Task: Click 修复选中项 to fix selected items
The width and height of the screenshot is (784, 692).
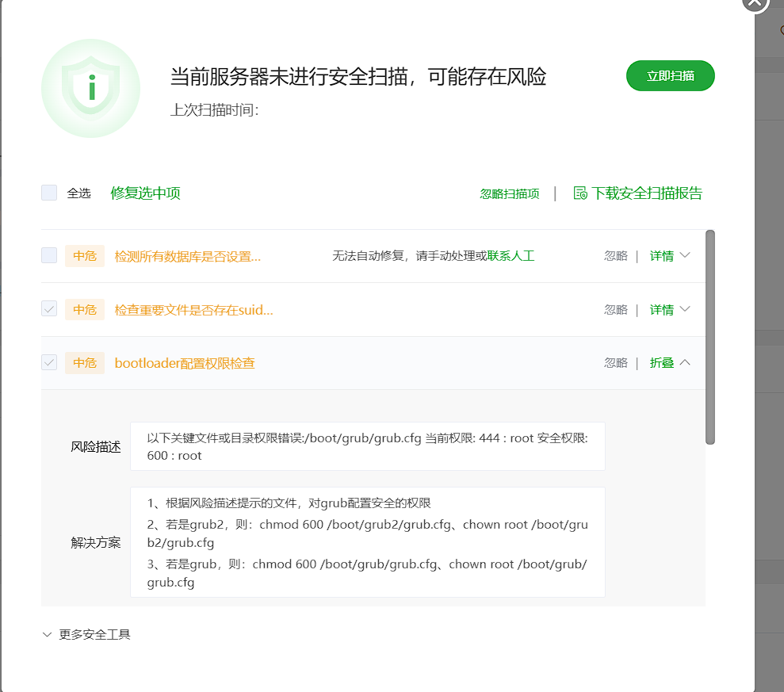Action: click(x=145, y=193)
